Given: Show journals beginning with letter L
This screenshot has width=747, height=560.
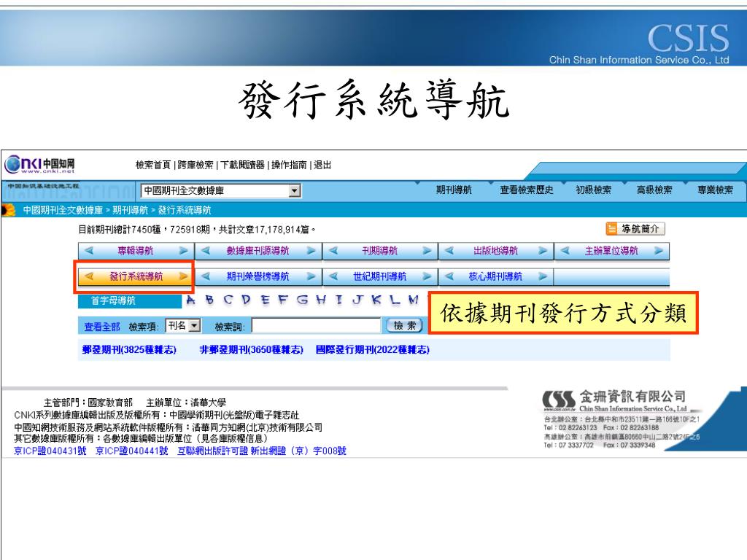Looking at the screenshot, I should (395, 300).
